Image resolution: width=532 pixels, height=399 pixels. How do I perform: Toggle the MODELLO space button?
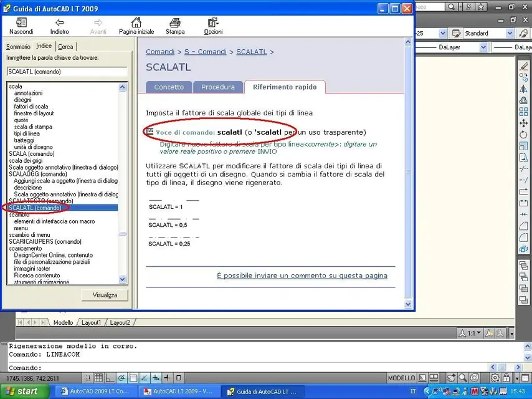click(401, 378)
